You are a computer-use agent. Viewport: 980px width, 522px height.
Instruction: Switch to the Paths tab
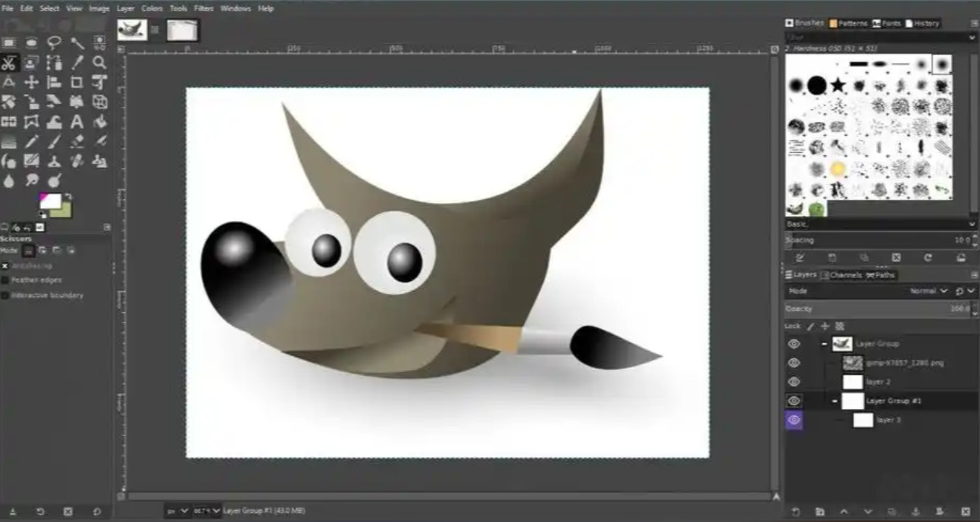[x=881, y=275]
